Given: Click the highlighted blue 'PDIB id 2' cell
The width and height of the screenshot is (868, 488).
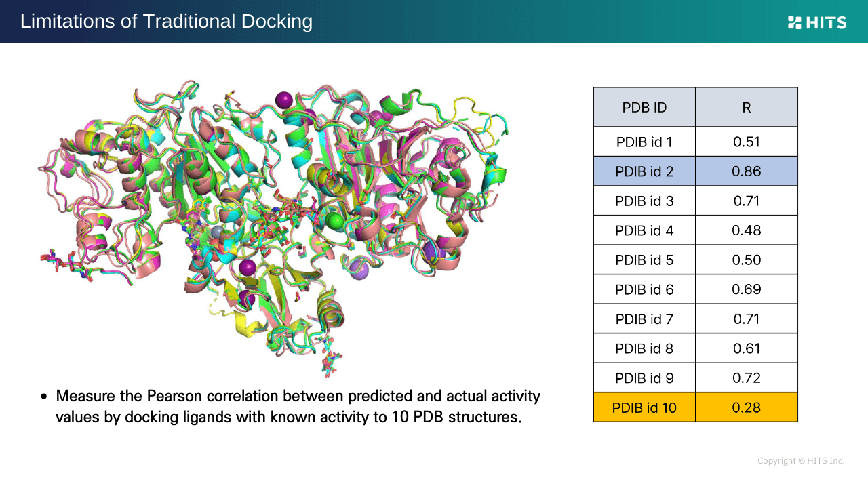Looking at the screenshot, I should coord(644,171).
